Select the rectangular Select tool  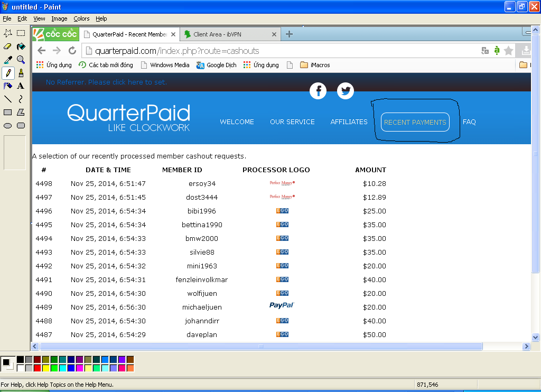21,33
